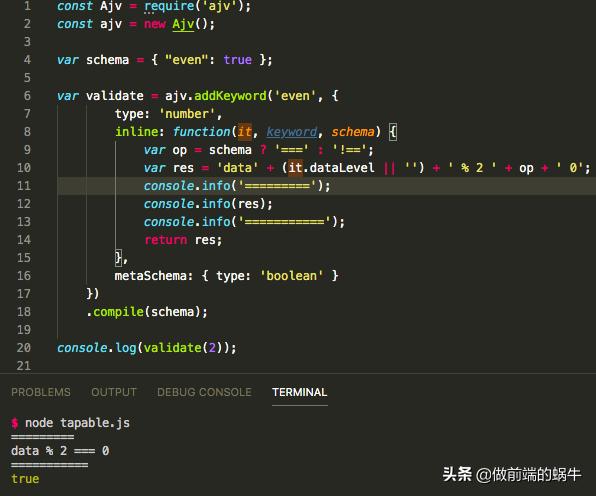Viewport: 596px width, 496px height.
Task: Click the highlighted 'it' parameter on line 8
Action: tap(244, 132)
